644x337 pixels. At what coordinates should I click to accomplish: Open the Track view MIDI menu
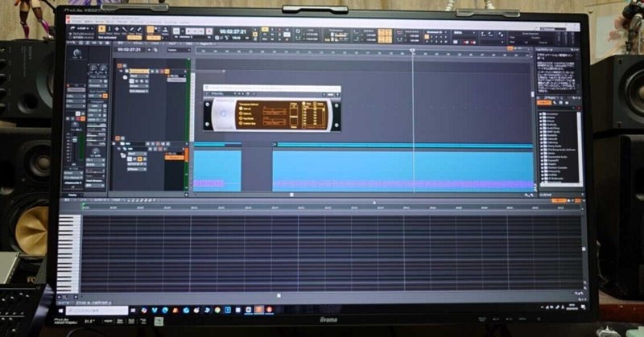189,44
